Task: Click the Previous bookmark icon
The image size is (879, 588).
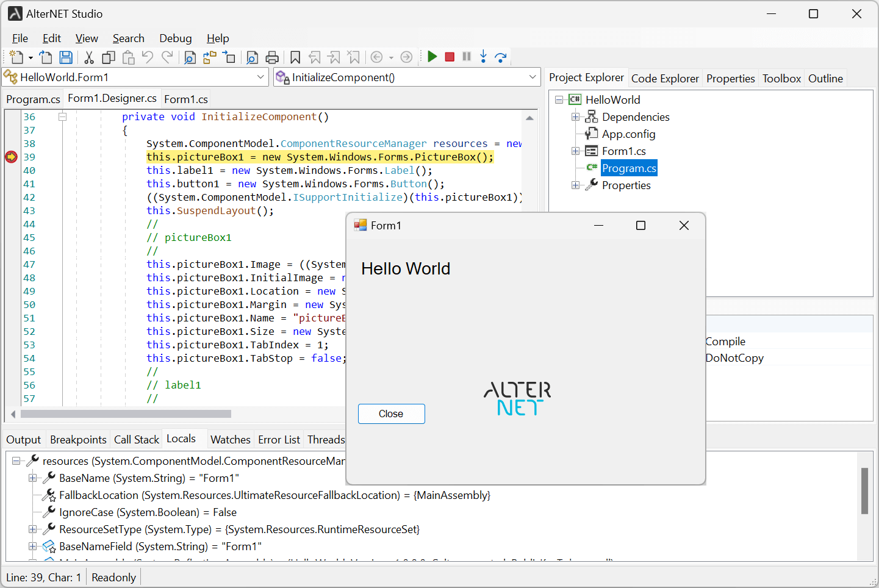Action: click(x=315, y=57)
